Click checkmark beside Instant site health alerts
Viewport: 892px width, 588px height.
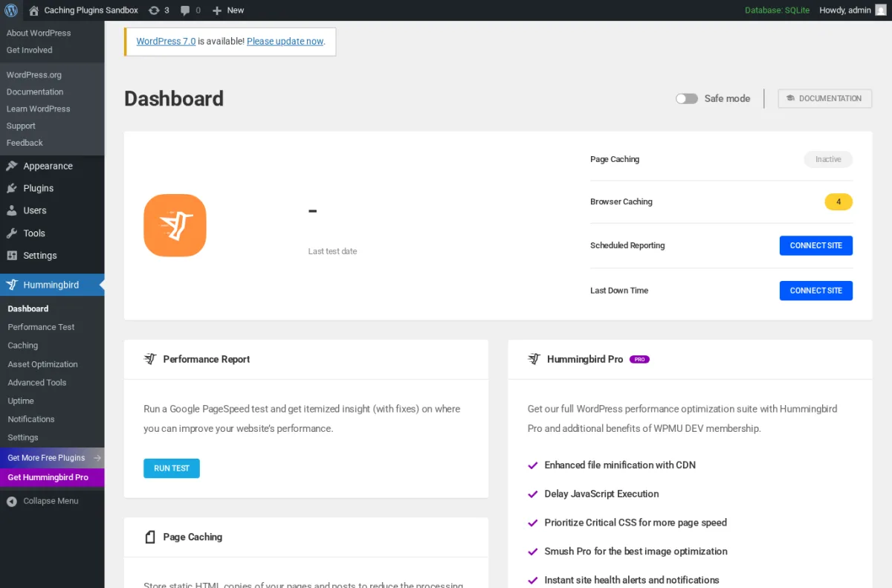(532, 580)
